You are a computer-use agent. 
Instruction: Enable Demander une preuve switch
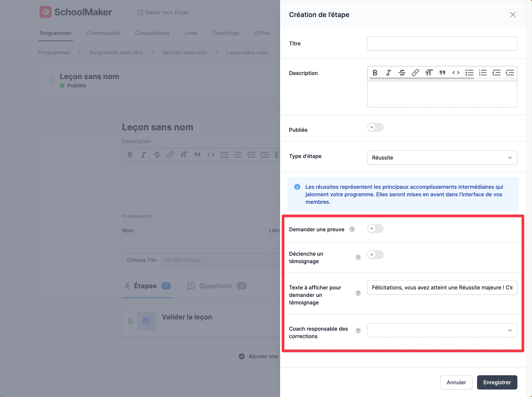click(375, 228)
